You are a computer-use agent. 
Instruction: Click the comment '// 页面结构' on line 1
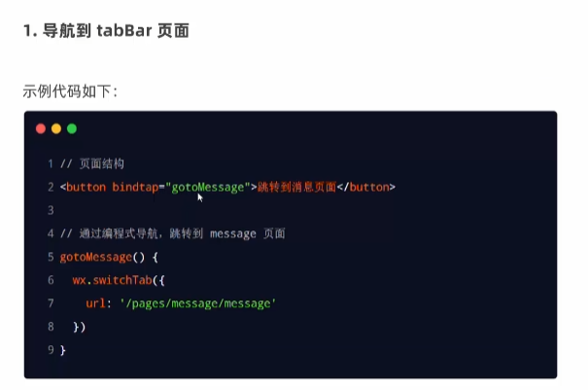(92, 163)
